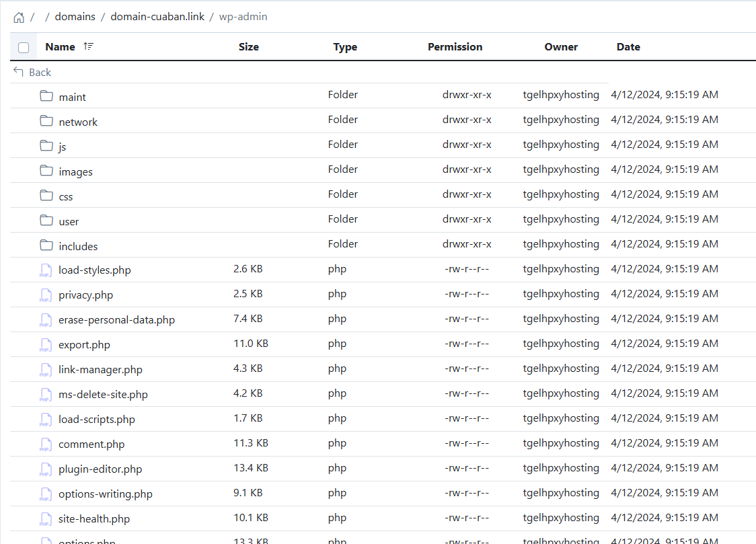
Task: Click options-writing.php file icon
Action: tap(46, 494)
